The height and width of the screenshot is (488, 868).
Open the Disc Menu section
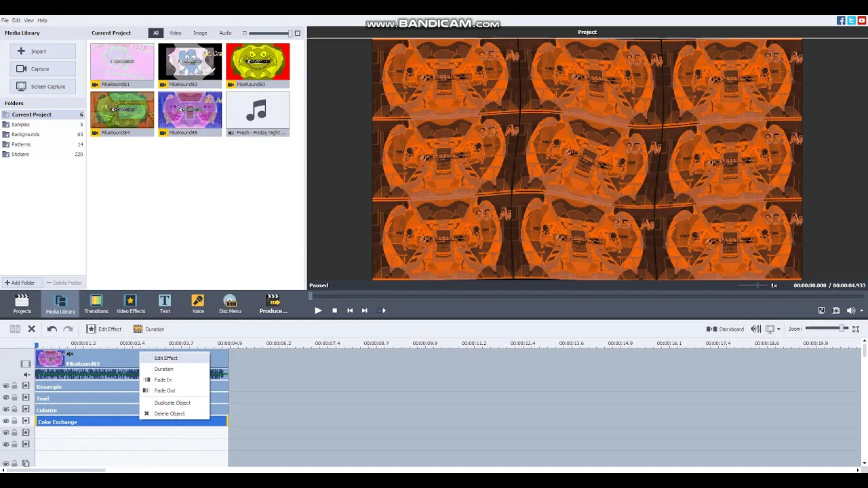[x=230, y=304]
